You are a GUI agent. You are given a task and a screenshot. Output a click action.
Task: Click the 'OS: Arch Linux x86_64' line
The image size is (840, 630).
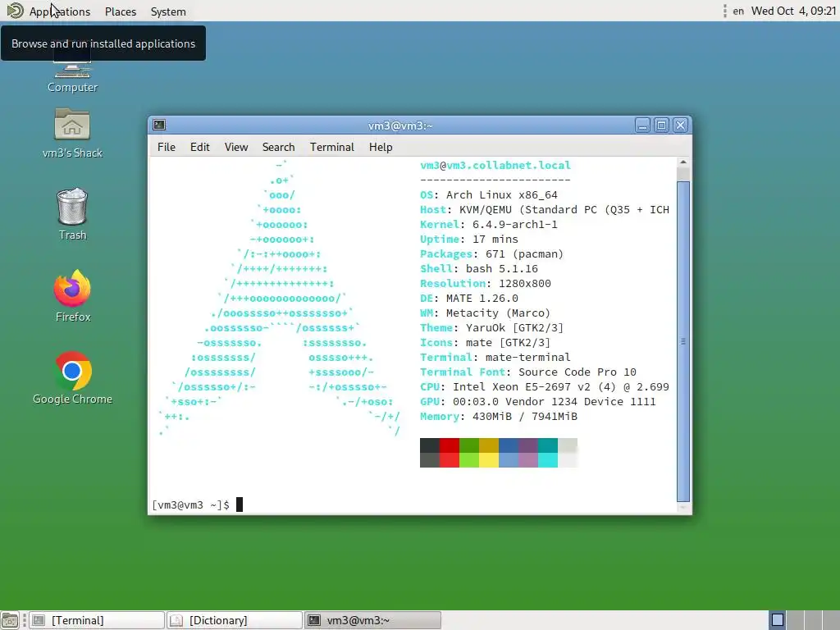pos(489,195)
